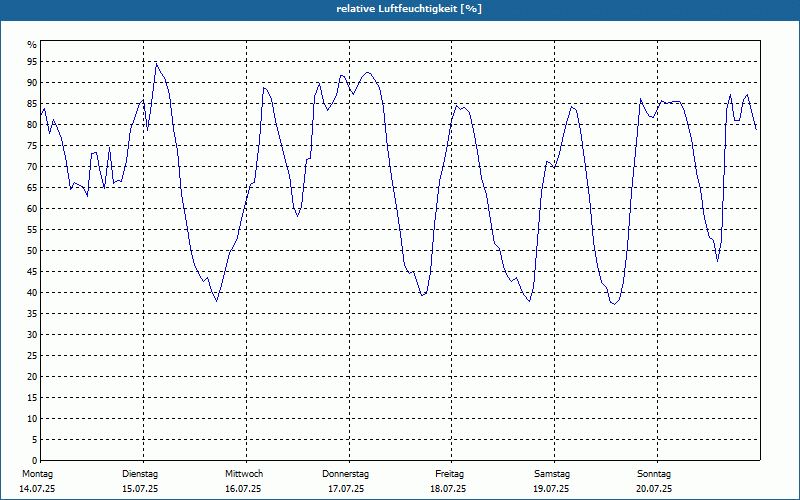Click the 'Mittwoch' day label

pos(244,474)
